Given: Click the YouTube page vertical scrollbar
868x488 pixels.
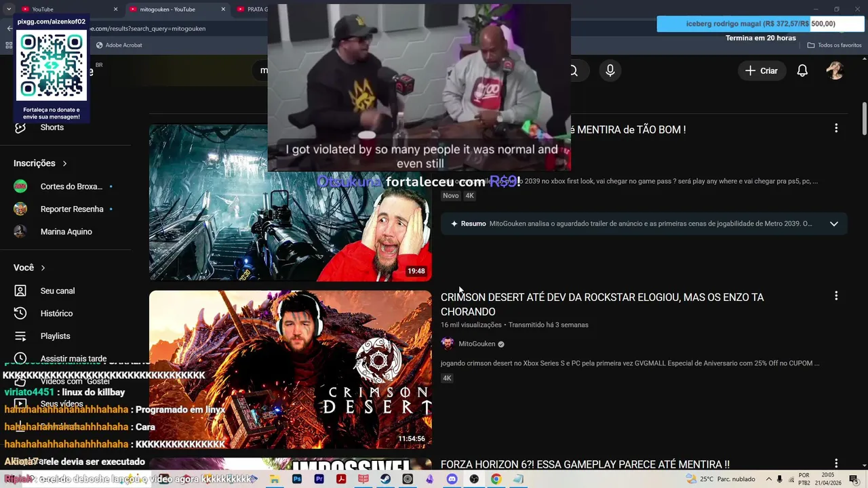Looking at the screenshot, I should [864, 119].
